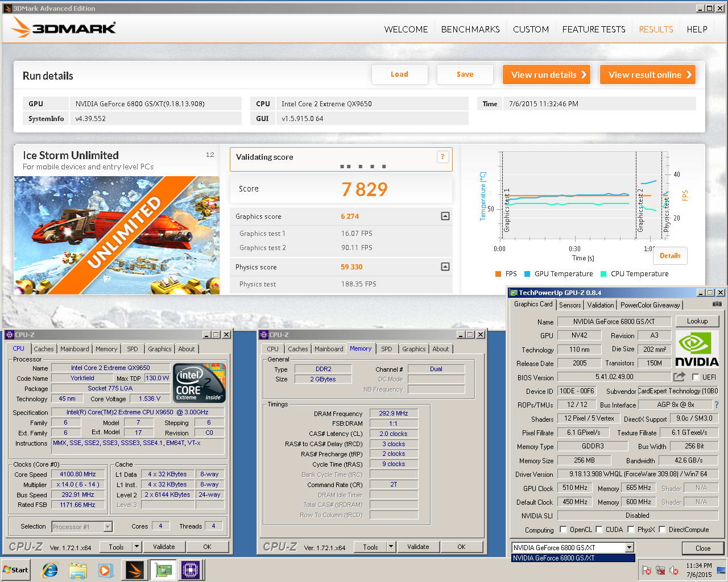Click the Start button
Image resolution: width=728 pixels, height=582 pixels.
point(16,570)
